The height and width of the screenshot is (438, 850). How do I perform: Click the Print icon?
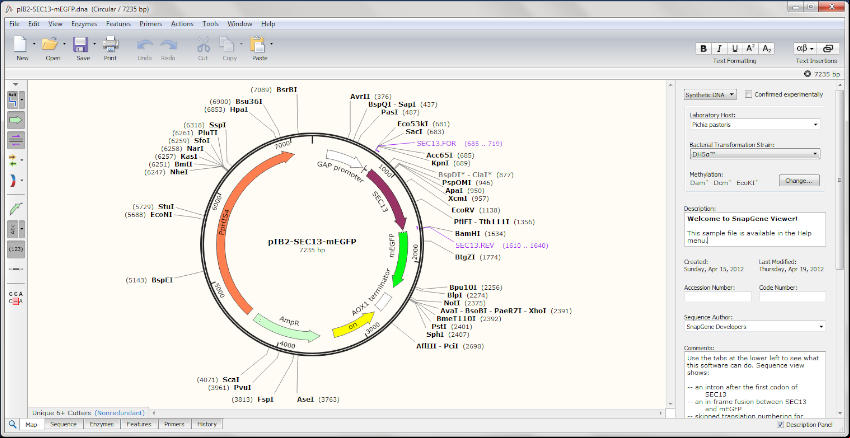click(111, 44)
